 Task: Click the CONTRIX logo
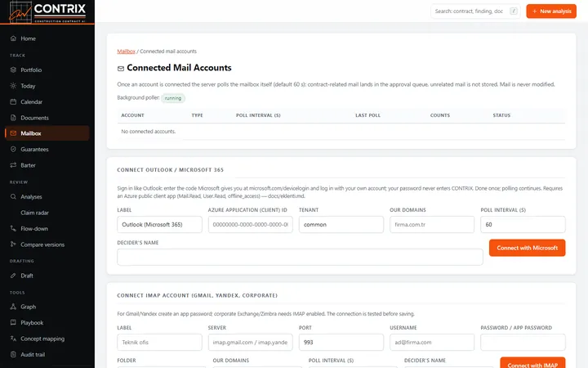(47, 12)
